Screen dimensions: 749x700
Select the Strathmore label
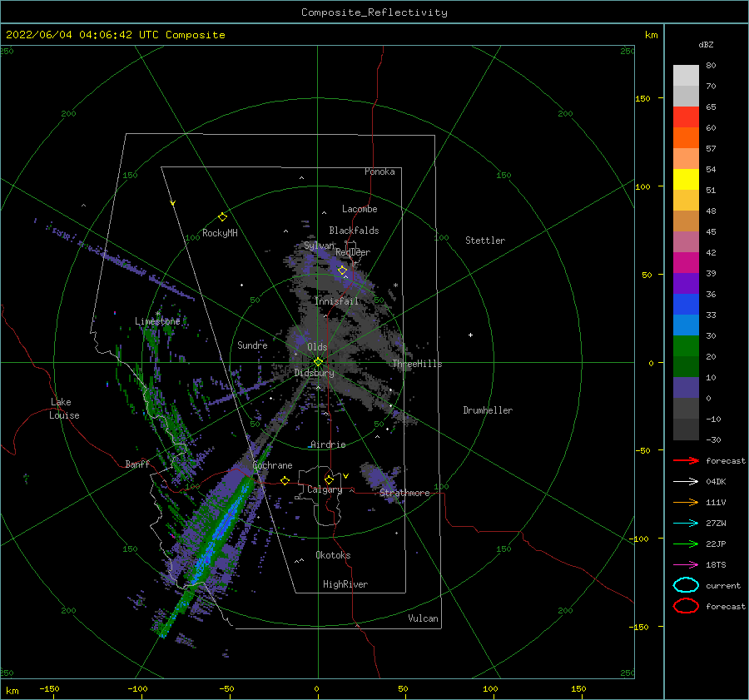tap(404, 493)
